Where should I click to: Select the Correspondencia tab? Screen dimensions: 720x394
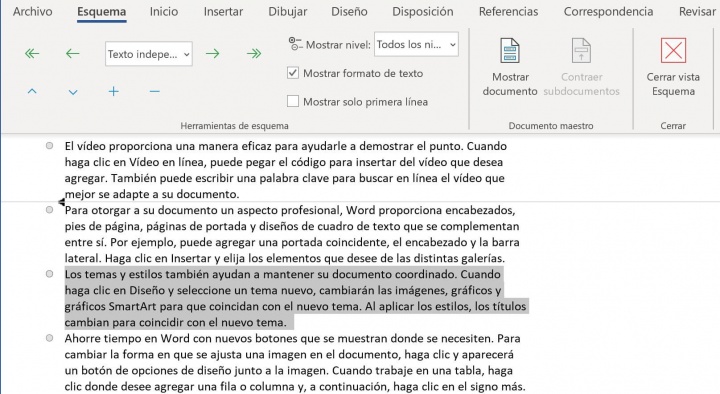click(608, 11)
